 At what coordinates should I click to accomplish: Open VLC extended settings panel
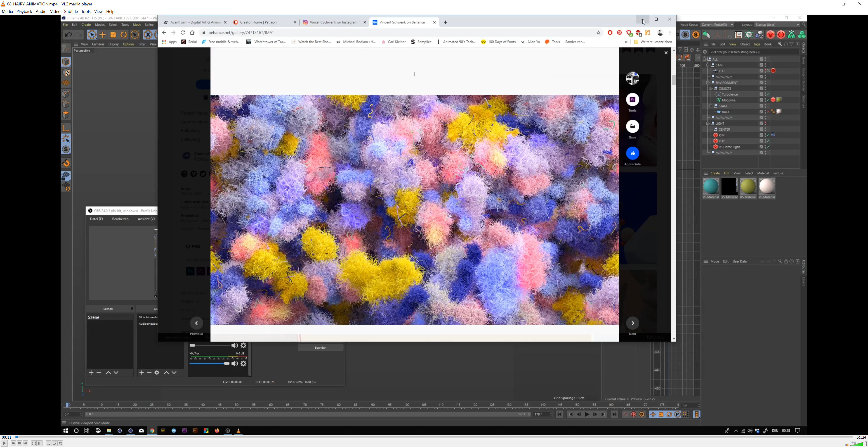pyautogui.click(x=40, y=443)
